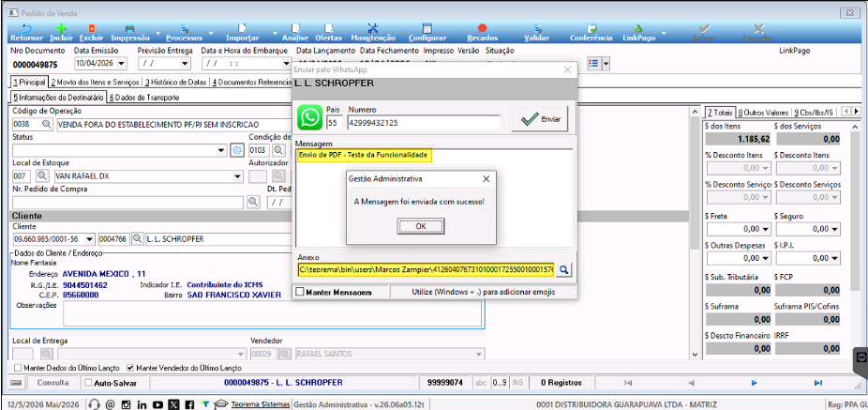The image size is (868, 410).
Task: Open the LinkPago dropdown arrow
Action: [x=664, y=33]
